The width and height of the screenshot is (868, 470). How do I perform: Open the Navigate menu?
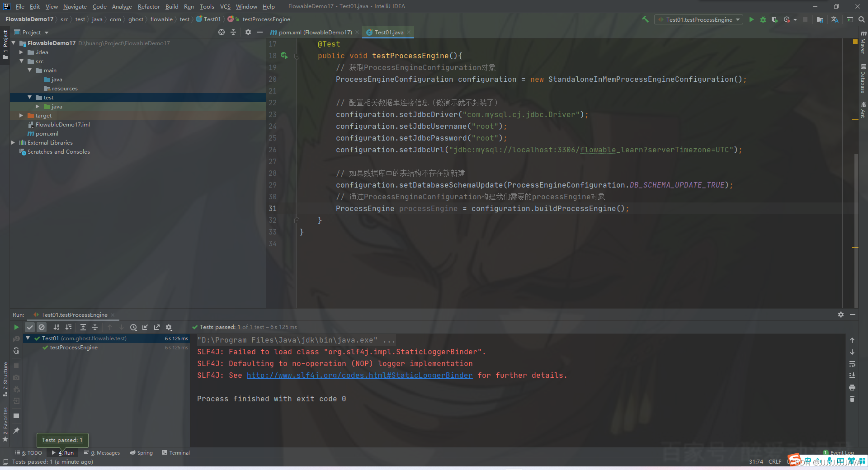[75, 6]
